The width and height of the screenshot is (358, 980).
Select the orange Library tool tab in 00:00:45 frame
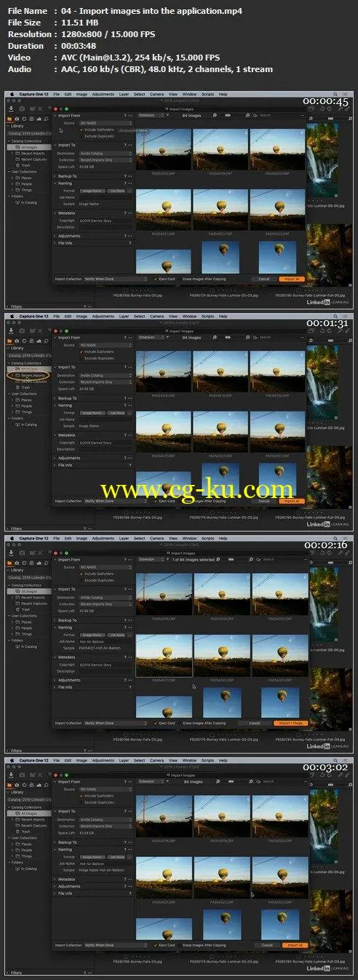pyautogui.click(x=9, y=118)
